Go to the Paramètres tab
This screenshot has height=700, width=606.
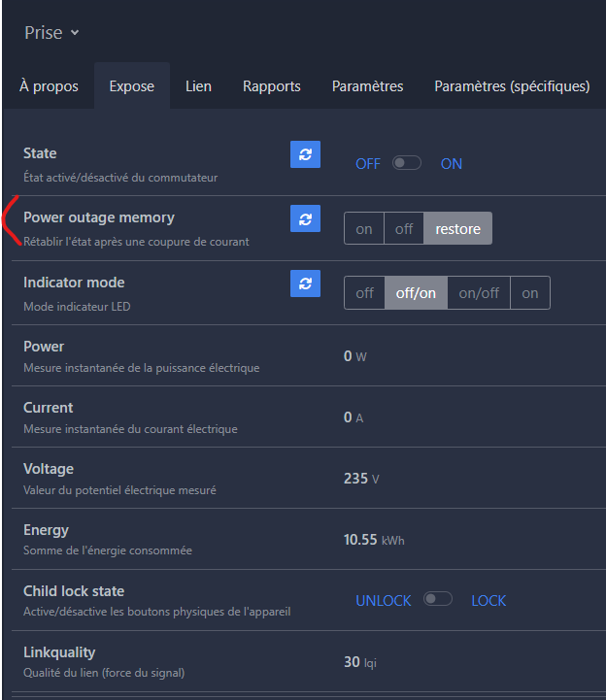(x=367, y=85)
